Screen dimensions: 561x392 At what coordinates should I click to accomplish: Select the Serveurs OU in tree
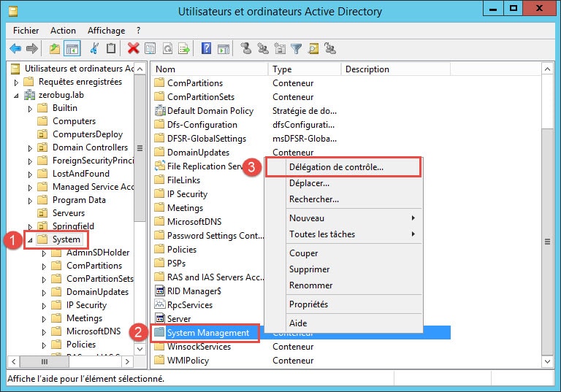pyautogui.click(x=69, y=213)
